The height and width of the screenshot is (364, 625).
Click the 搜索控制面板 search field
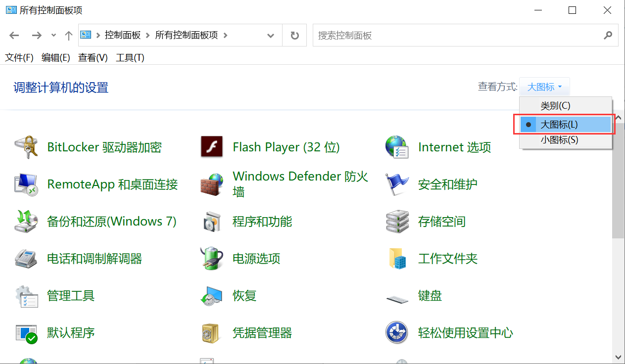(x=457, y=35)
